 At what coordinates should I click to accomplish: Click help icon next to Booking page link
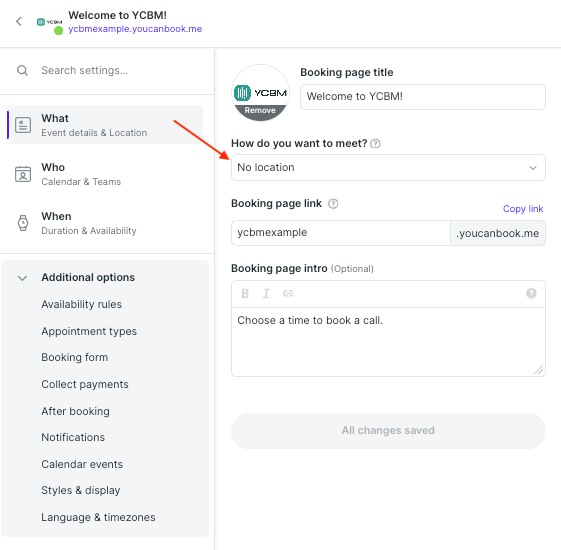pyautogui.click(x=333, y=204)
